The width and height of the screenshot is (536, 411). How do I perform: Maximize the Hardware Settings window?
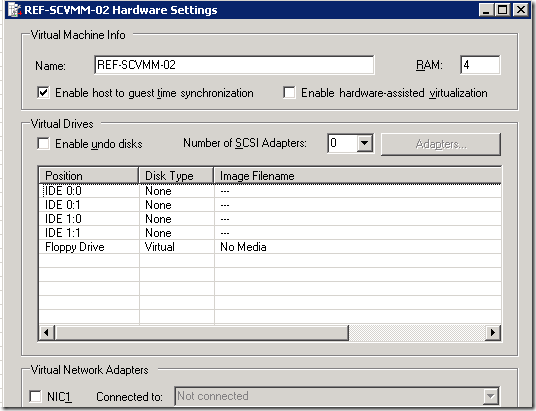503,10
